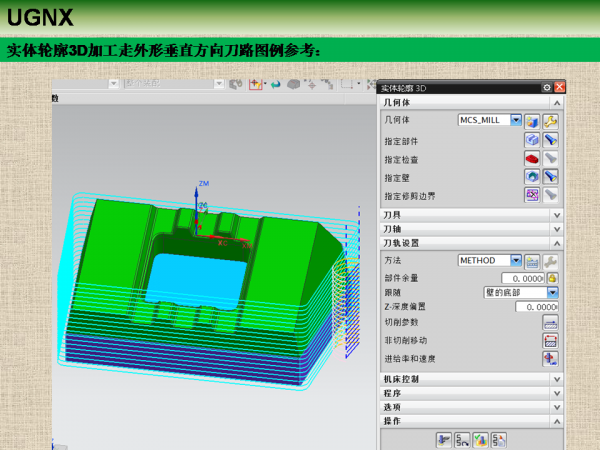Click the 部件余量 value field
600x450 pixels.
(x=523, y=278)
